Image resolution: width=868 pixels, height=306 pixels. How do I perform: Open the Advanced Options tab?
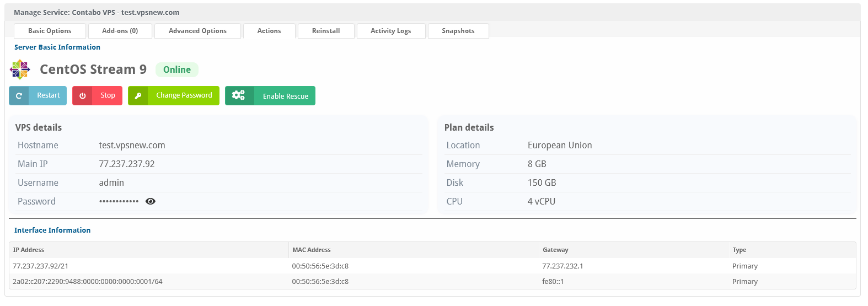pyautogui.click(x=197, y=31)
